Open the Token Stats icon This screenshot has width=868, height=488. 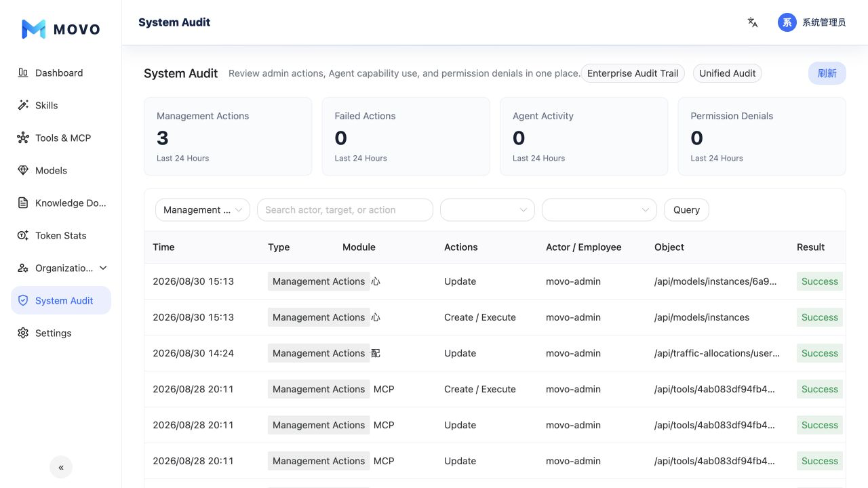23,235
